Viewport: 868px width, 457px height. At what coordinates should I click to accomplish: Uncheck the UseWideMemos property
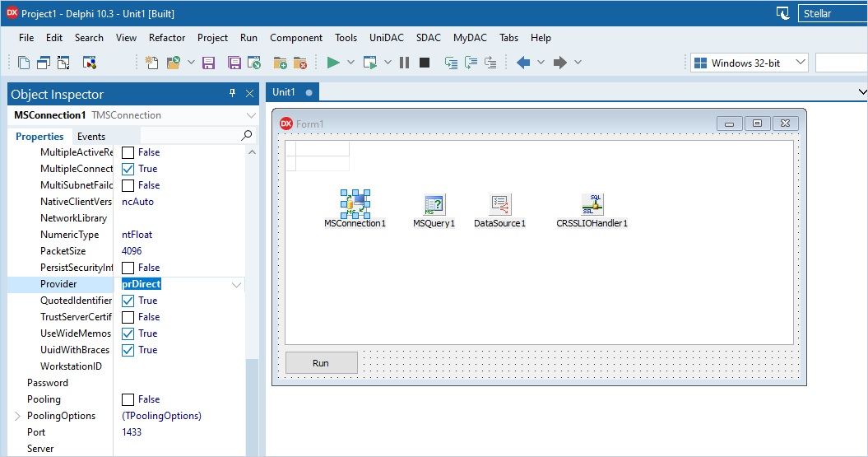coord(128,333)
